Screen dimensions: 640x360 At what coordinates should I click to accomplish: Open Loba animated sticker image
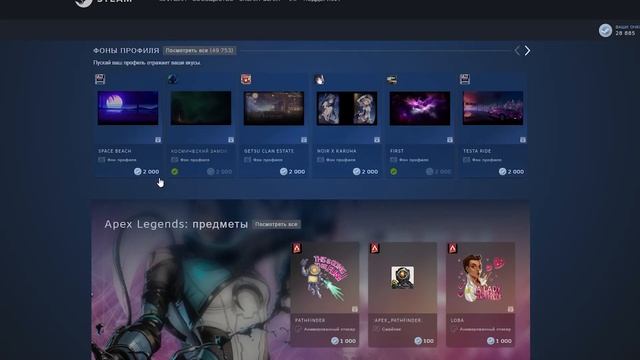480,278
